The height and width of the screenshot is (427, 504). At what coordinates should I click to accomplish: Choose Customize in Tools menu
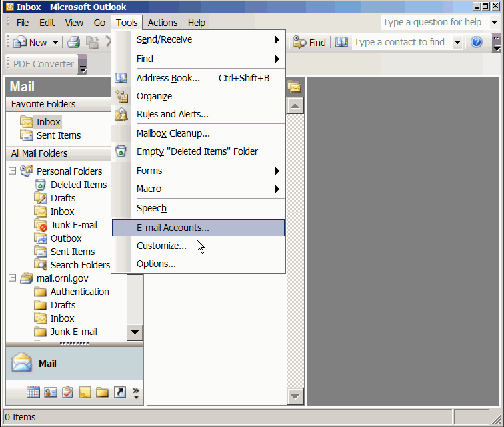click(x=198, y=246)
